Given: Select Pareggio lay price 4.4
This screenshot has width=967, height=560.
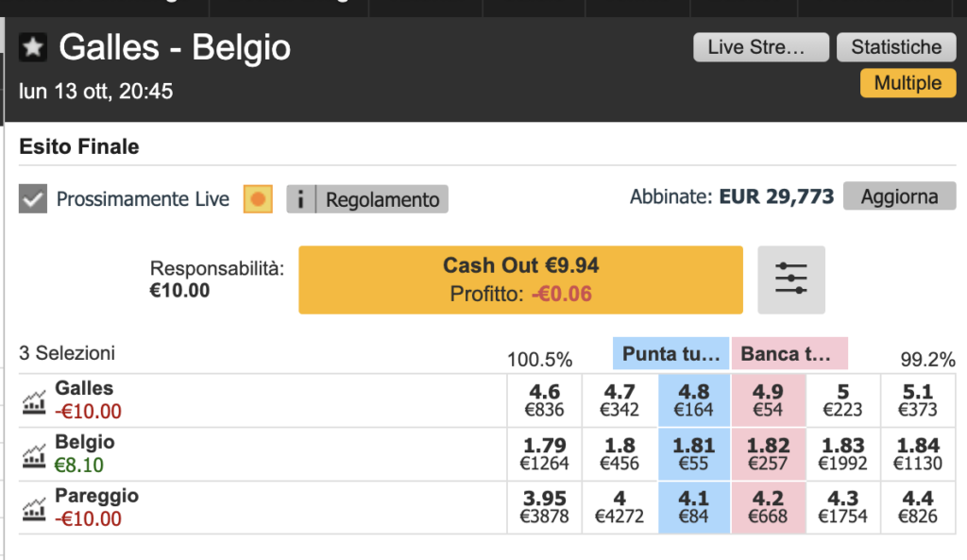Looking at the screenshot, I should point(918,508).
